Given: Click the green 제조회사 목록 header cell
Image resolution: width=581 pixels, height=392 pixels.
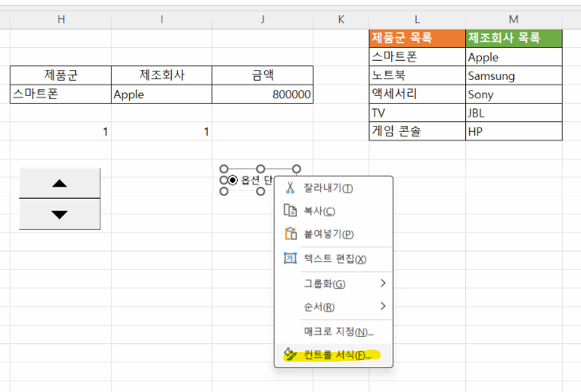Looking at the screenshot, I should (514, 38).
